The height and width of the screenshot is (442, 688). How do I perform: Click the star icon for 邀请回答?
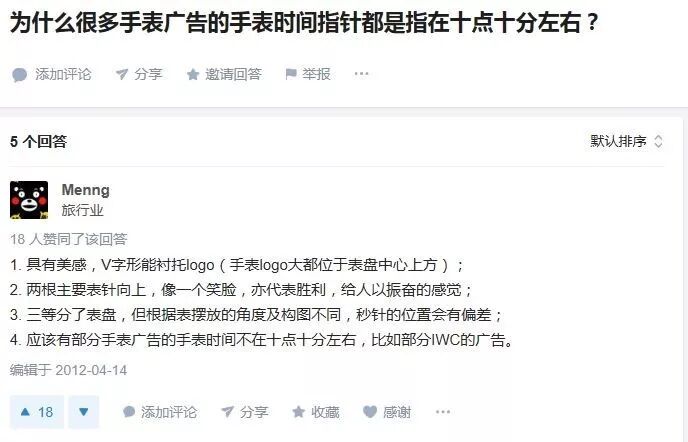[x=193, y=75]
